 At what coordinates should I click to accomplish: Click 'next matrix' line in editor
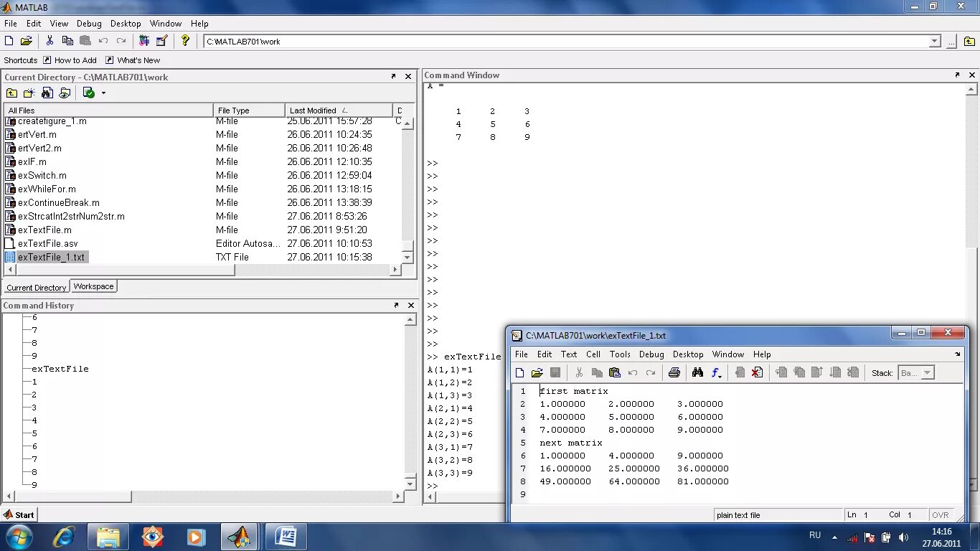pyautogui.click(x=571, y=443)
